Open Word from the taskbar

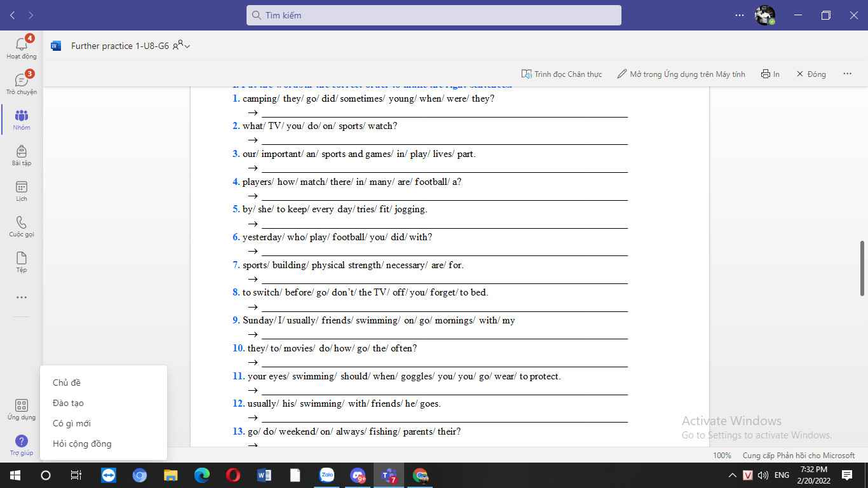[264, 475]
